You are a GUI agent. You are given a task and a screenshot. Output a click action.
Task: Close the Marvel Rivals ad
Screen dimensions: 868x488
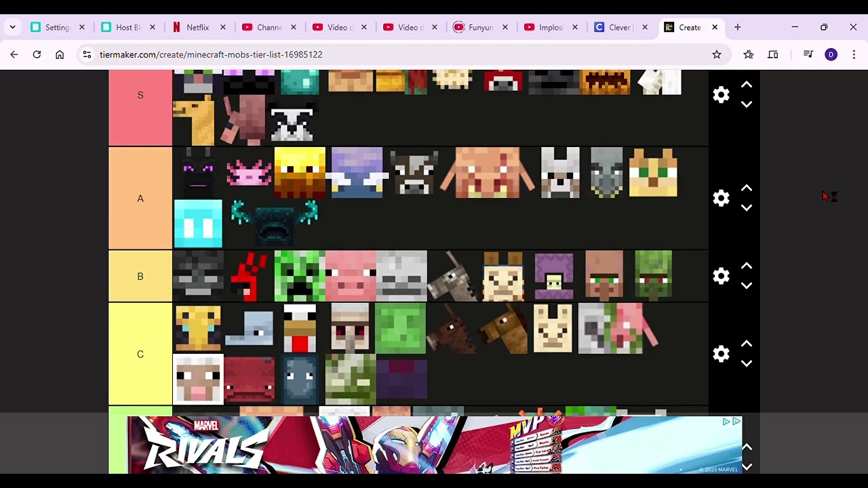point(736,422)
